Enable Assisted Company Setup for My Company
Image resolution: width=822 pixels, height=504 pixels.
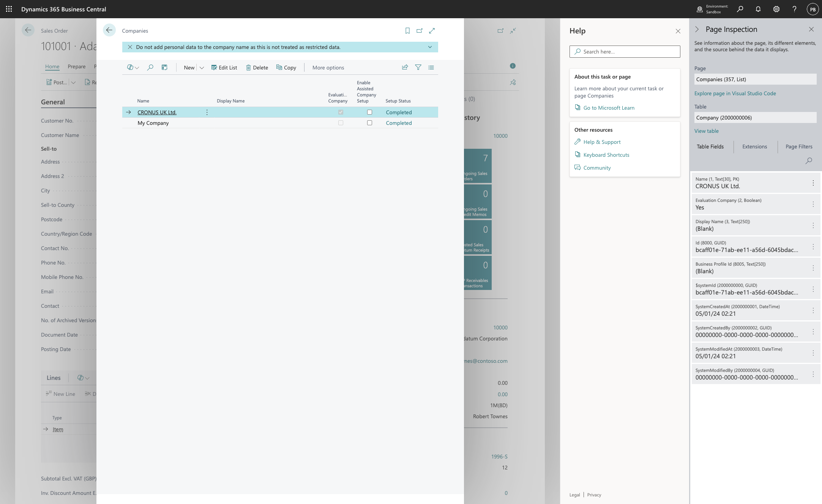coord(369,123)
